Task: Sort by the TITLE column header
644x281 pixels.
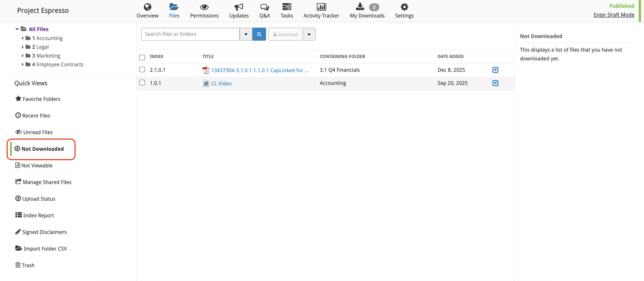Action: click(208, 56)
